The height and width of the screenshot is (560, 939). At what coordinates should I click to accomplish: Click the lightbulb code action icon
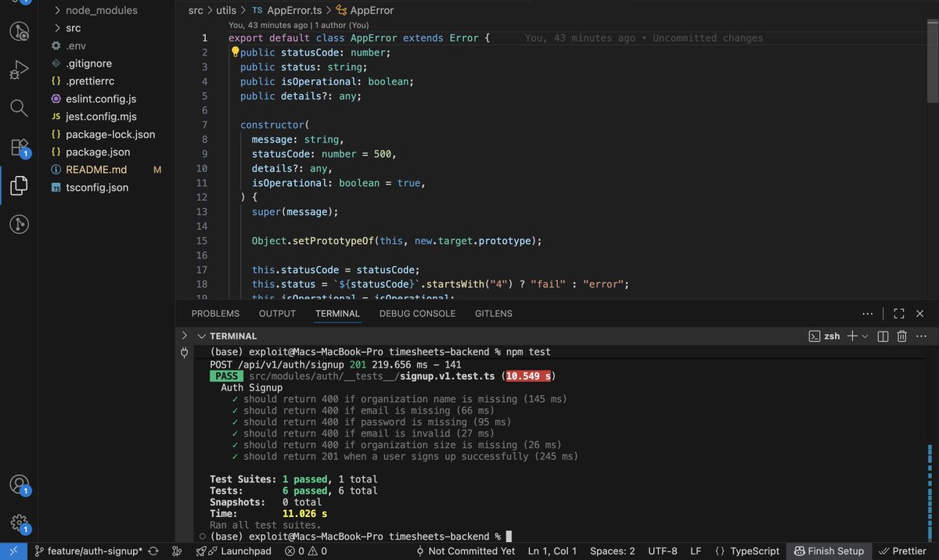pyautogui.click(x=234, y=52)
